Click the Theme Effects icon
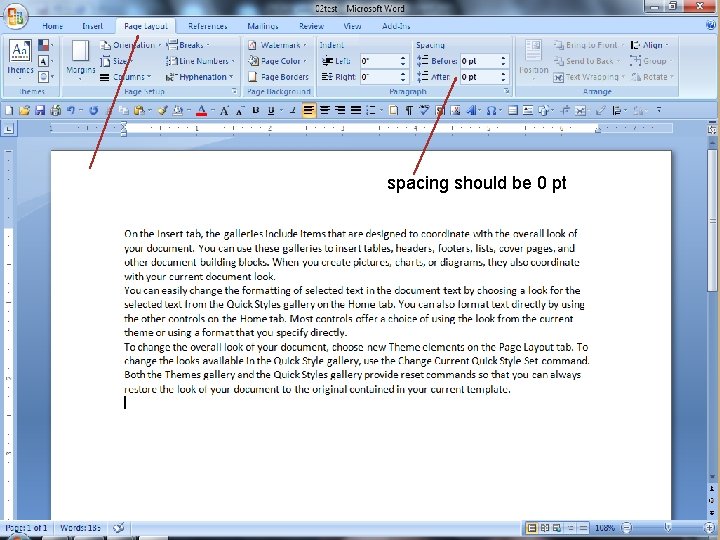 pos(44,76)
